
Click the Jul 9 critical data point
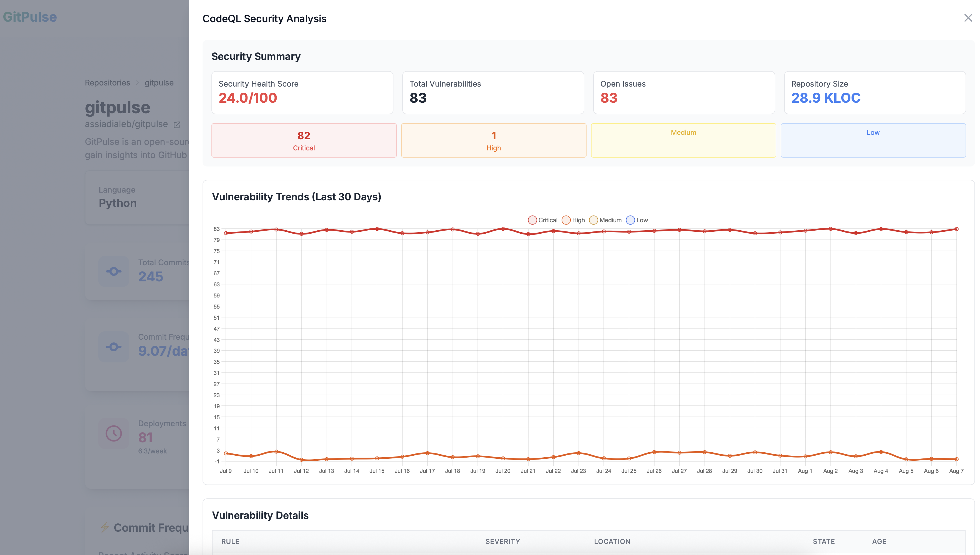[226, 233]
